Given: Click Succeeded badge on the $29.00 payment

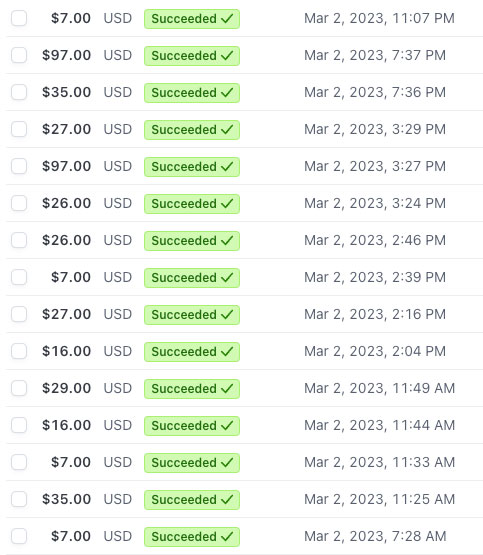Looking at the screenshot, I should point(192,389).
